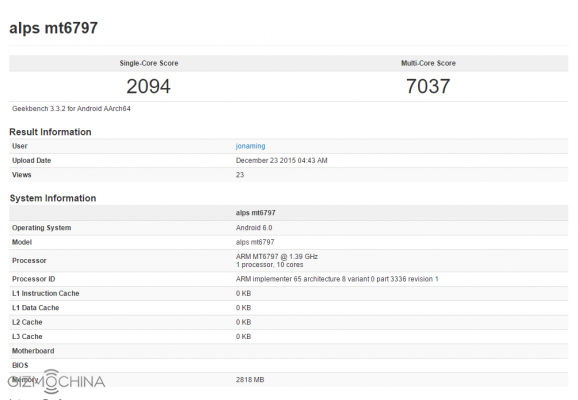This screenshot has height=400, width=578.
Task: Click the bold 'alps mt6797' table header
Action: [255, 213]
